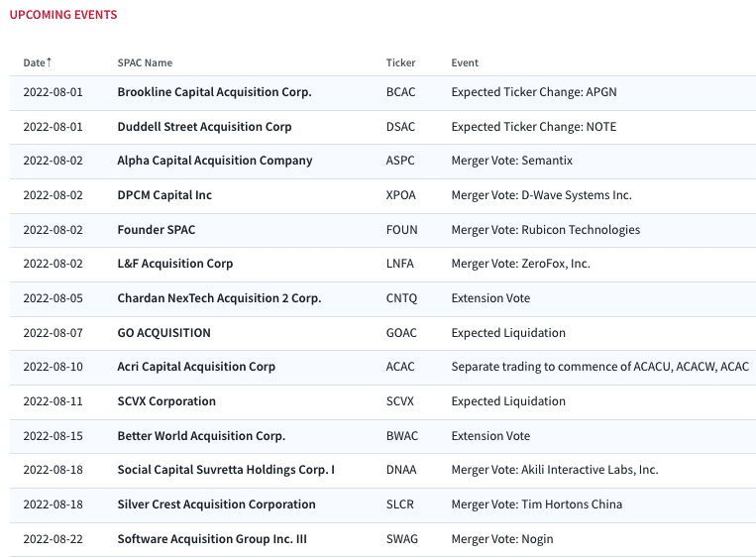Open SCVX Corporation details
Image resolution: width=756 pixels, height=558 pixels.
pyautogui.click(x=166, y=401)
